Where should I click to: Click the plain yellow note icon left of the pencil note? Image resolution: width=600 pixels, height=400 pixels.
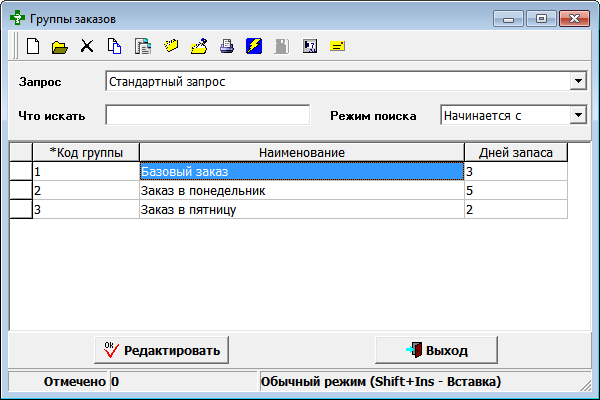(171, 46)
